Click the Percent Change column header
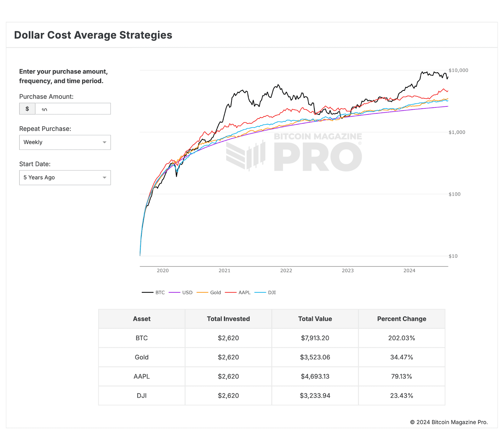Viewport: 504px width, 430px height. pyautogui.click(x=402, y=319)
